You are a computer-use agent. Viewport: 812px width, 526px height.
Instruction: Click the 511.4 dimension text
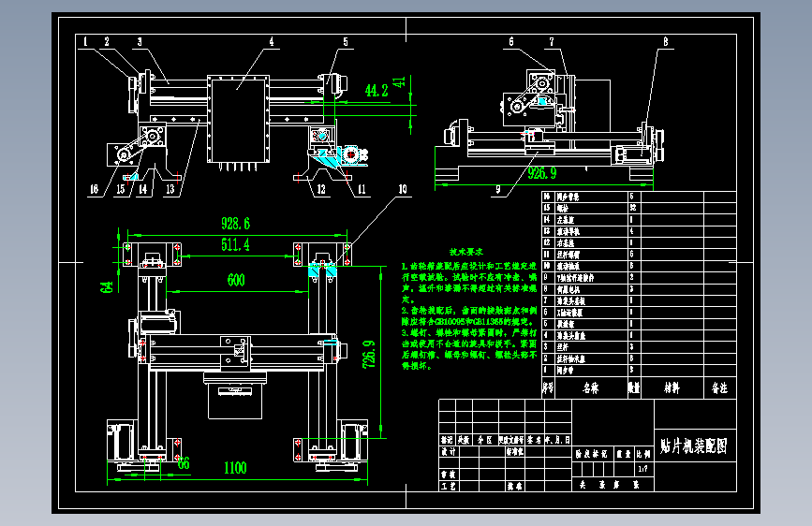click(x=236, y=244)
